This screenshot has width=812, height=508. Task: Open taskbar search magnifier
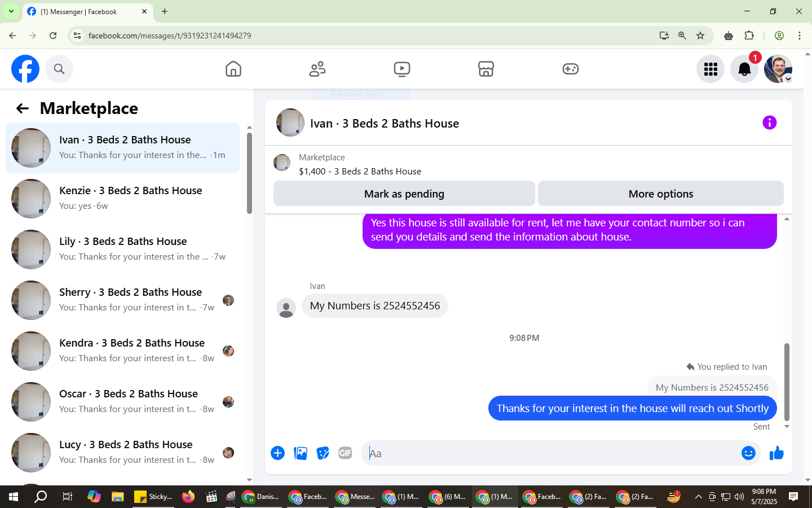tap(41, 497)
